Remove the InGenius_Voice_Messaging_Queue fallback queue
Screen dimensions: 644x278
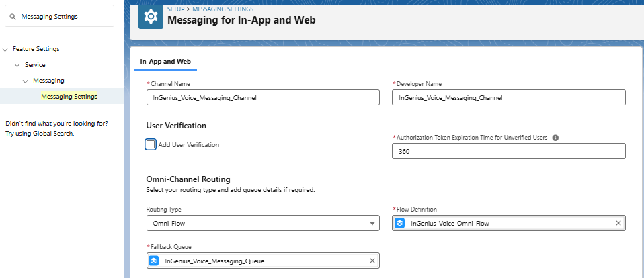pos(372,261)
